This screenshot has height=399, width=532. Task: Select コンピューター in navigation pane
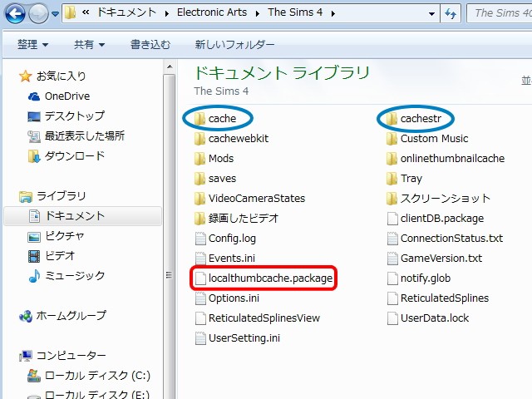62,356
